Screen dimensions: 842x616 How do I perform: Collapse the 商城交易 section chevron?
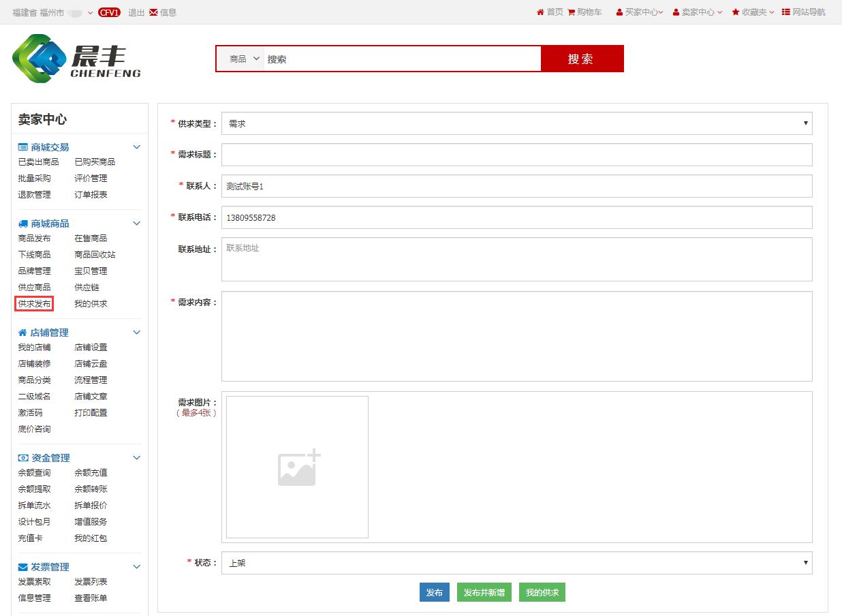136,147
